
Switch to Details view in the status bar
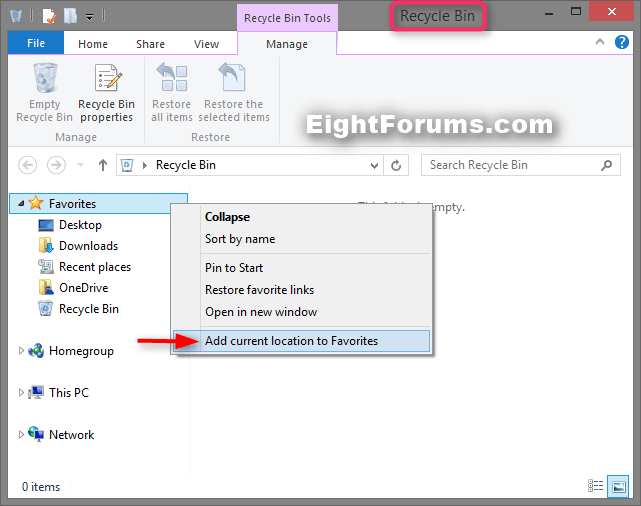596,487
